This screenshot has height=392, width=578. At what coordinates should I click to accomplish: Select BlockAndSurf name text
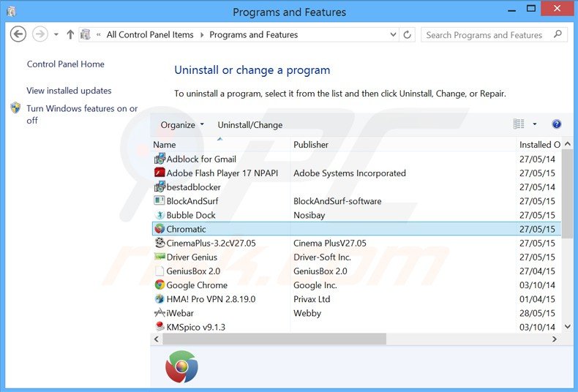click(192, 201)
